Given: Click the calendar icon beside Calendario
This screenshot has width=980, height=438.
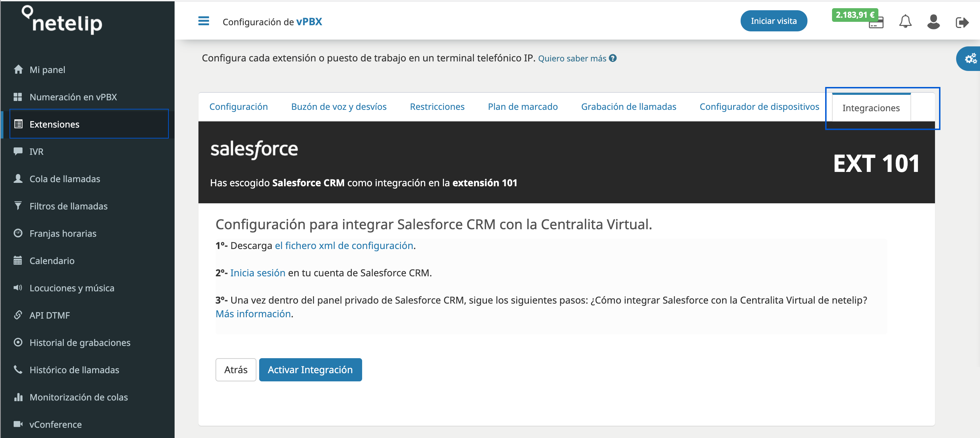Looking at the screenshot, I should [x=18, y=260].
